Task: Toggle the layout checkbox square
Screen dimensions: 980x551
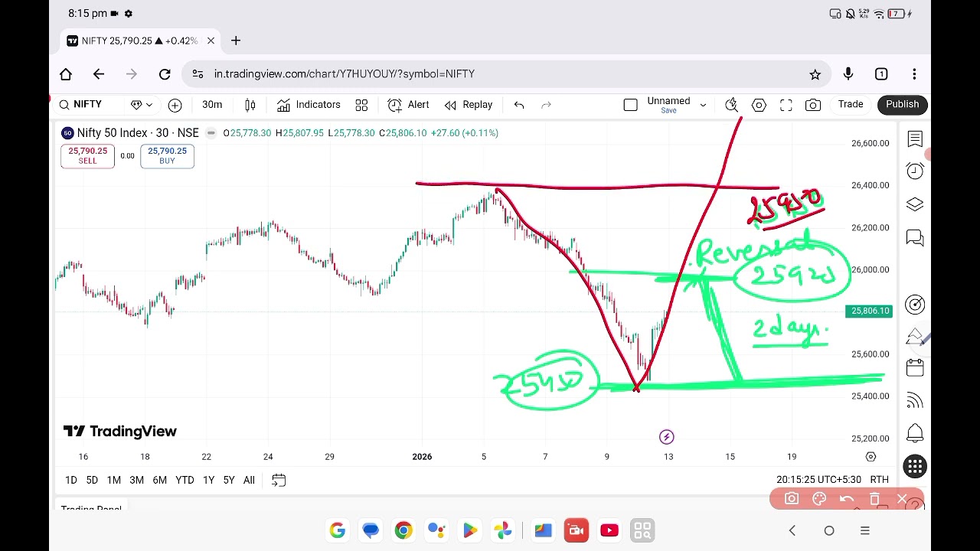Action: click(x=630, y=105)
